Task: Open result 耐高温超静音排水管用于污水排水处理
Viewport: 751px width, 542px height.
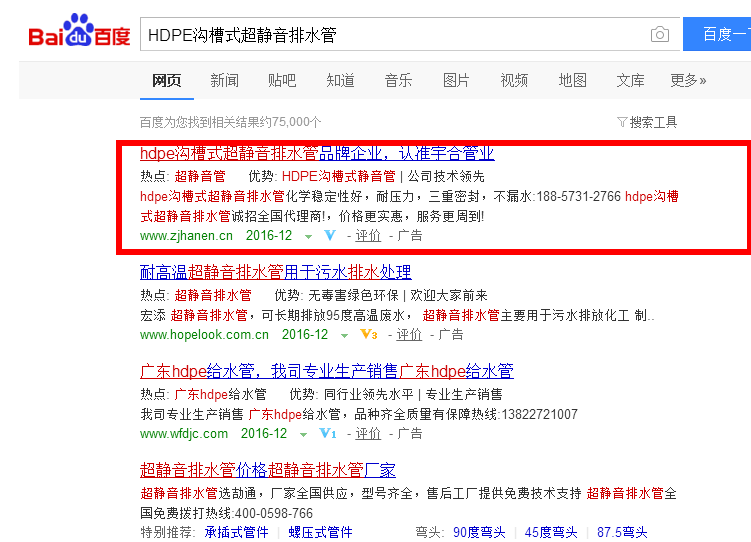Action: coord(275,272)
